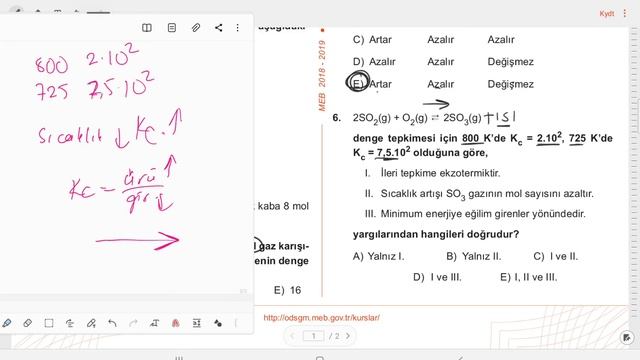The height and width of the screenshot is (360, 640).
Task: Select answer D) I ve III.
Action: point(437,277)
